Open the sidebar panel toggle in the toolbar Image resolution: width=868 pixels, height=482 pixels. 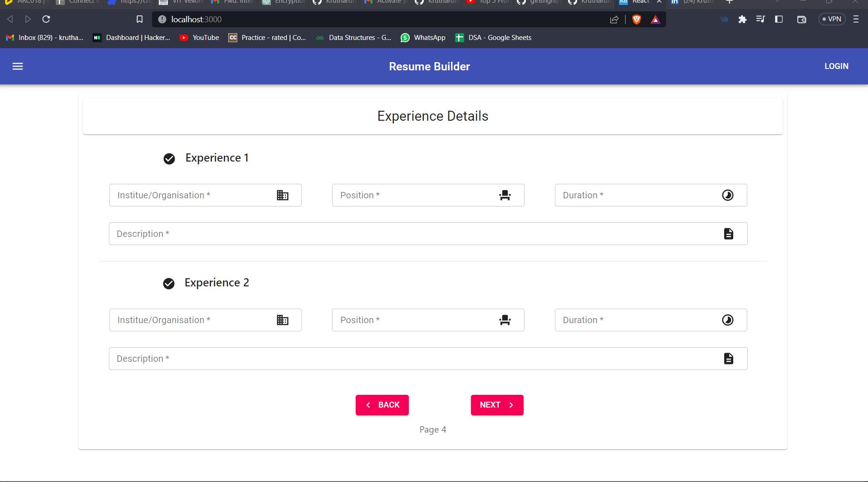pyautogui.click(x=779, y=19)
